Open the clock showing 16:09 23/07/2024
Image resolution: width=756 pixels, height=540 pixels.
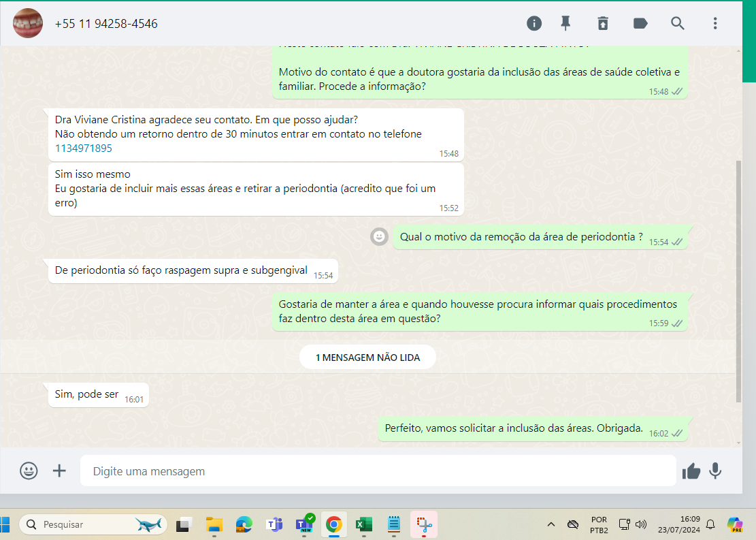[x=679, y=524]
